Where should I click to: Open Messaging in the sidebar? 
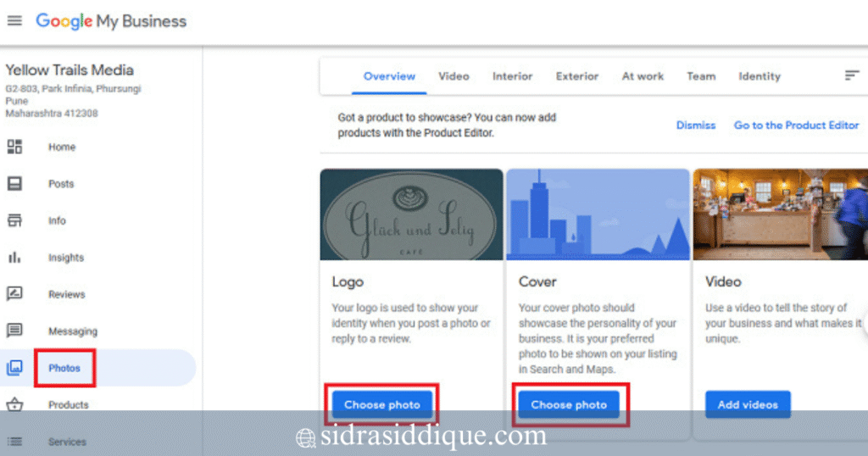[73, 331]
